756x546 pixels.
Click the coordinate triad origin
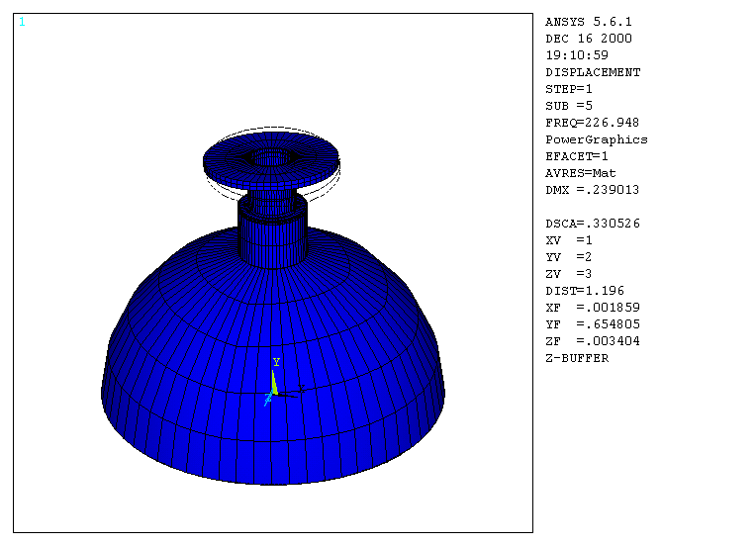point(275,394)
